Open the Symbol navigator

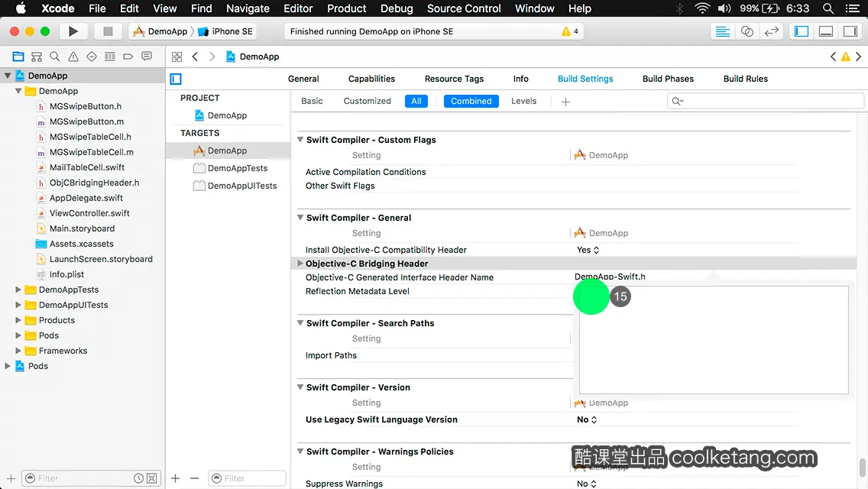click(x=37, y=57)
